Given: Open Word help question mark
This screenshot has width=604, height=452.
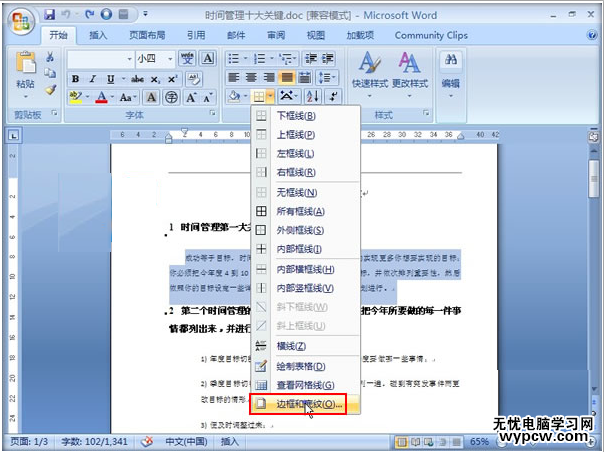Looking at the screenshot, I should pyautogui.click(x=592, y=35).
